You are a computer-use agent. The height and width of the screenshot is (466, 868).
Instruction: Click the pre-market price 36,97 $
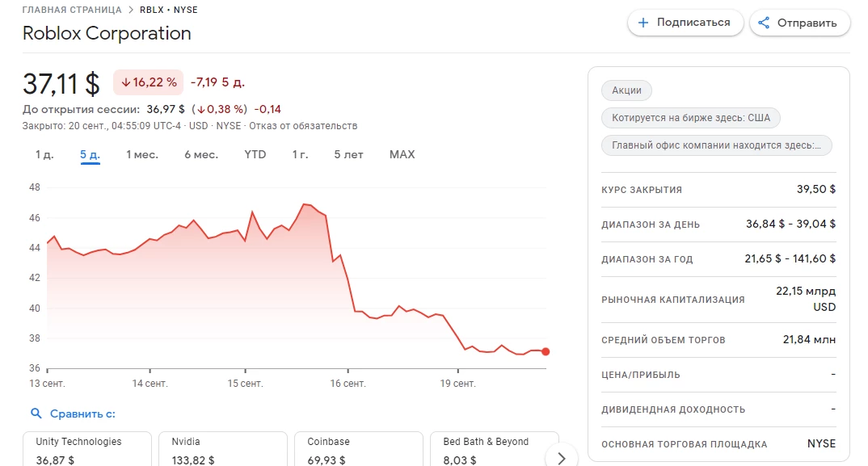(166, 110)
